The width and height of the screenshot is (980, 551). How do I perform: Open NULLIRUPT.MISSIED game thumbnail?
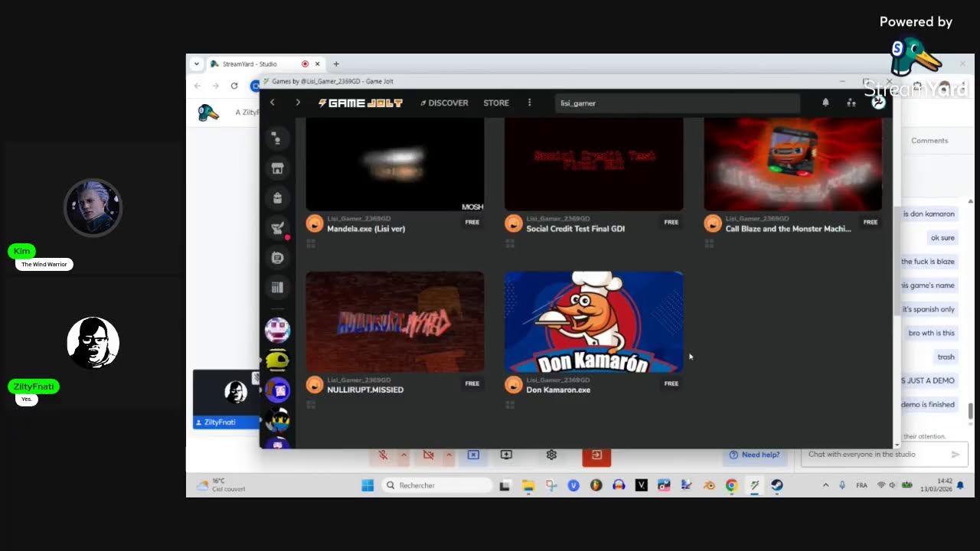(395, 321)
